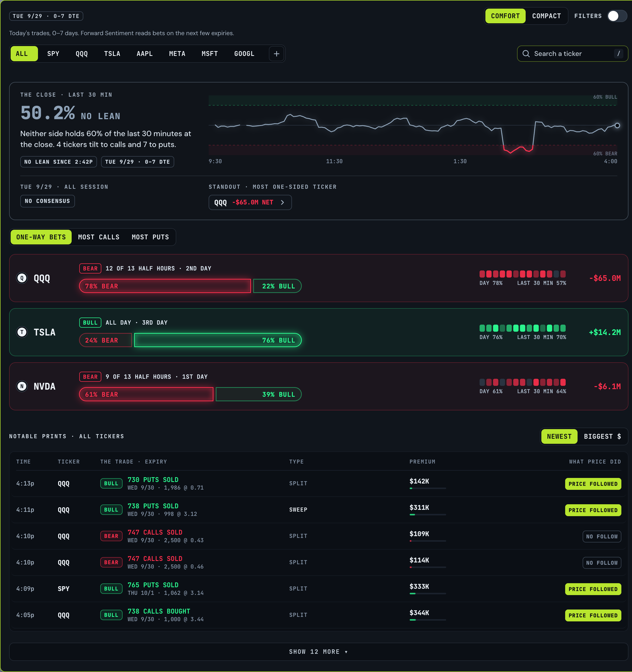This screenshot has height=672, width=632.
Task: Click the chart's current-value end dot
Action: (x=617, y=125)
